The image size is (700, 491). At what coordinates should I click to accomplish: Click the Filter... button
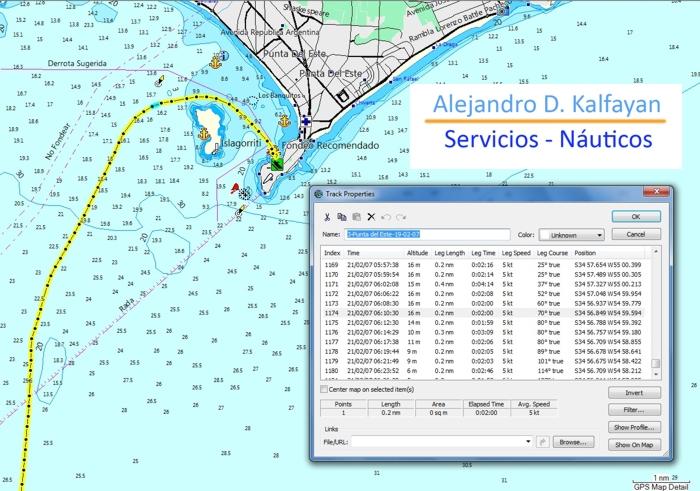[634, 410]
